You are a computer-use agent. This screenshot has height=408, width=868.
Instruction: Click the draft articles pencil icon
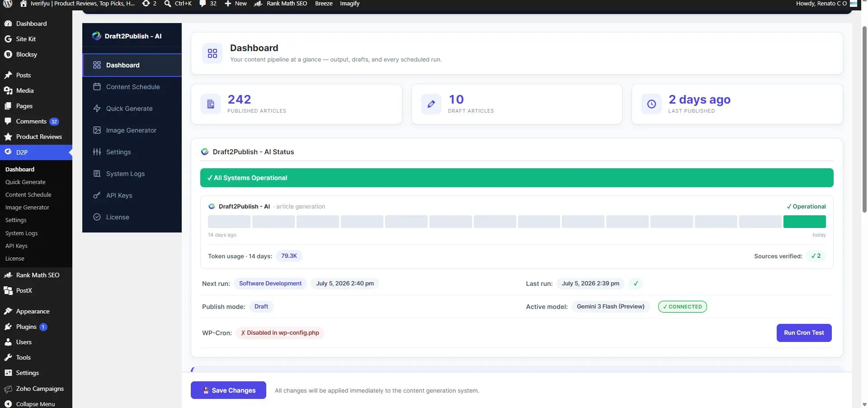click(431, 104)
